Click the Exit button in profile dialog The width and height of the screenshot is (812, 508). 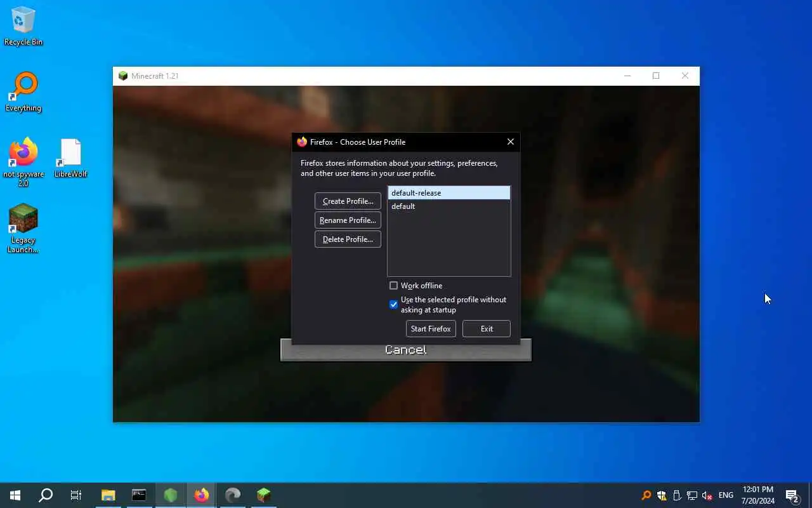click(487, 329)
